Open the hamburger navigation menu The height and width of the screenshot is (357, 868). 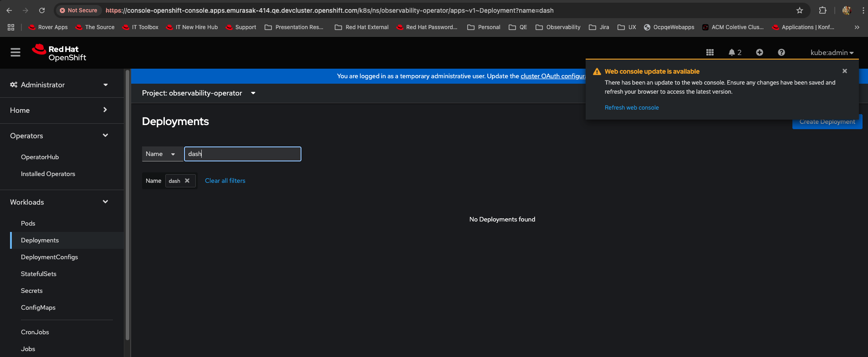click(15, 53)
